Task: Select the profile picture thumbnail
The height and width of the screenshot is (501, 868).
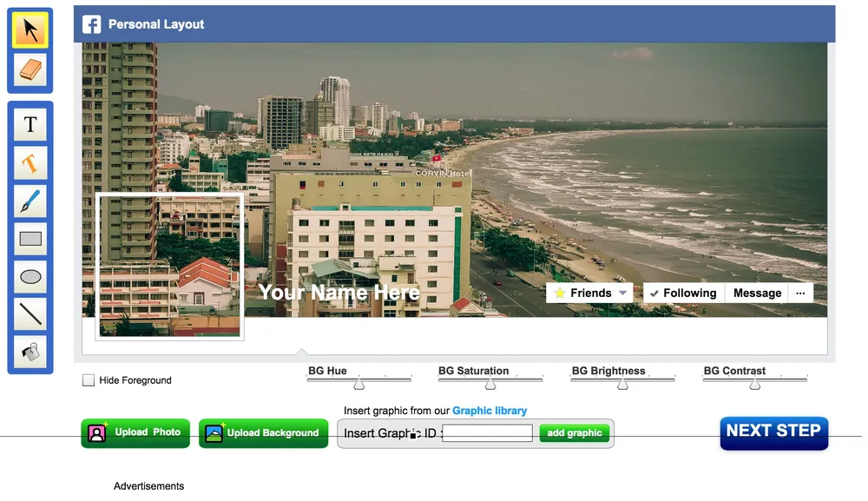Action: 170,266
